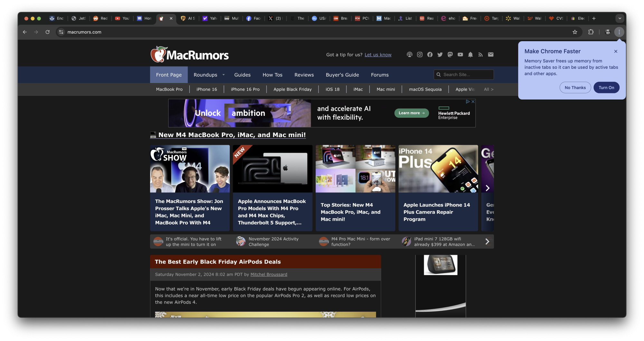
Task: Switch to the Target browser tab
Action: [x=491, y=18]
